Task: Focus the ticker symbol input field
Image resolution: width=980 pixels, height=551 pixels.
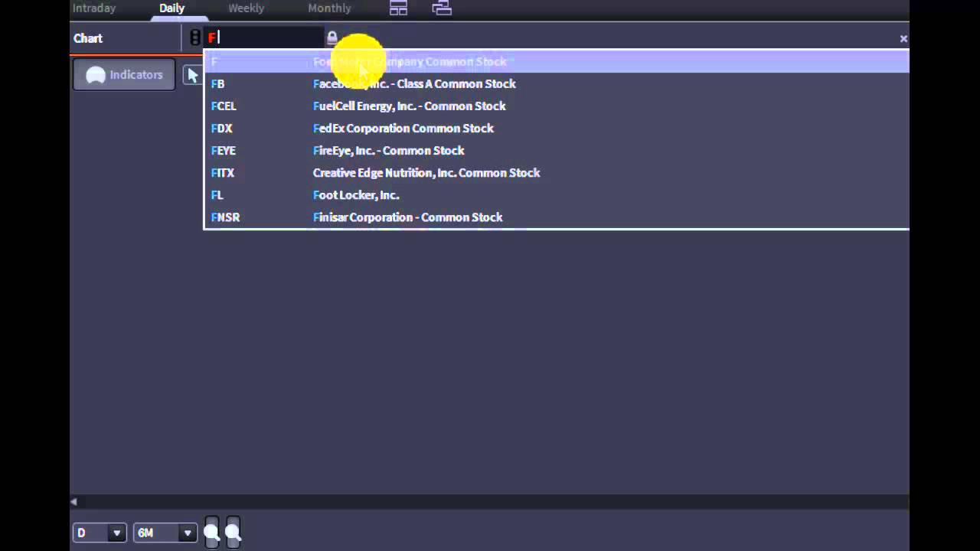Action: [264, 37]
